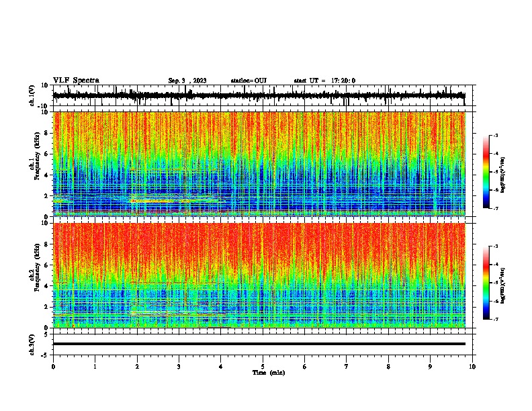Click the "-7" label on ch.2 colorbar
Screen dimensions: 532x411
pyautogui.click(x=495, y=320)
